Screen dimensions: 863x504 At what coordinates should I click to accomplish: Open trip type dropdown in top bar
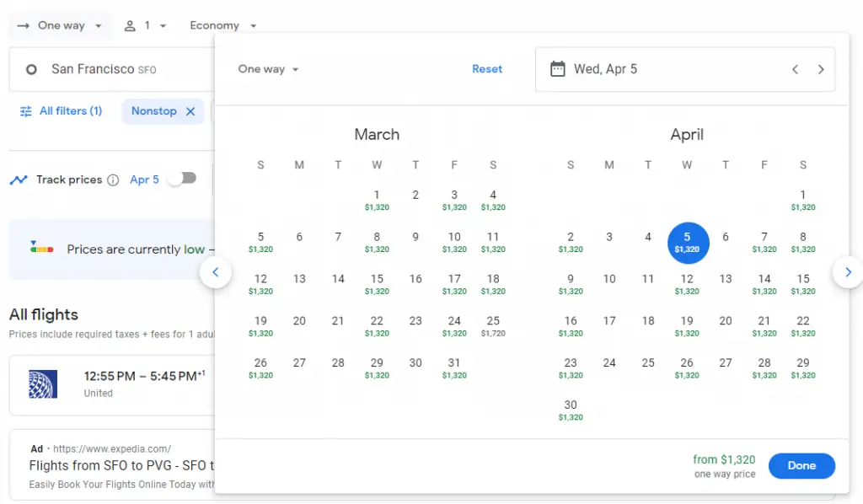pos(61,25)
